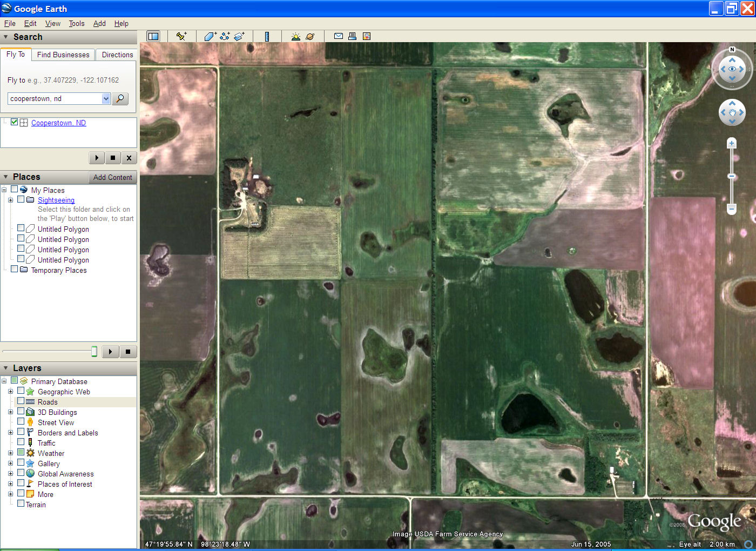Click the Weather layer sun icon
This screenshot has width=756, height=551.
click(30, 453)
